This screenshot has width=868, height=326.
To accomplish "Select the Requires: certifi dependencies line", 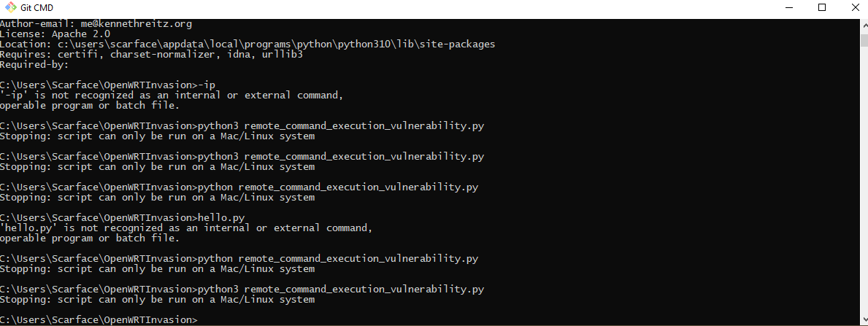I will coord(151,55).
